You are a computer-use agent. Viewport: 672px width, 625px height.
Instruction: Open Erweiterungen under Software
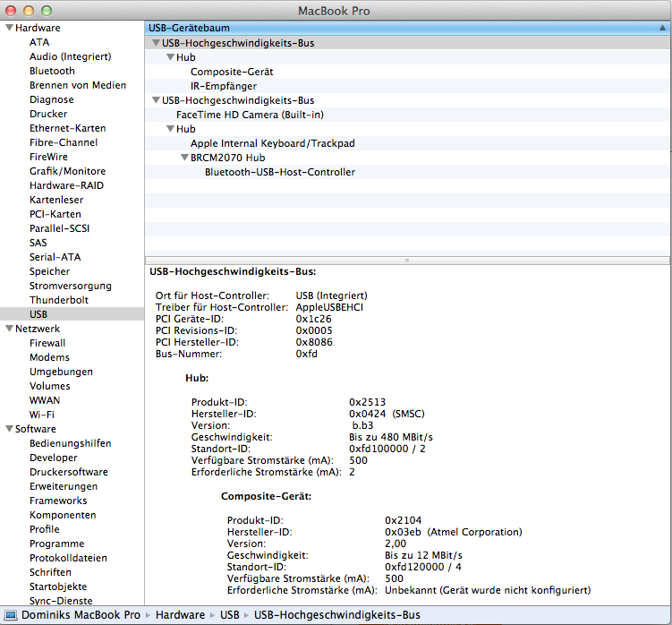[64, 486]
